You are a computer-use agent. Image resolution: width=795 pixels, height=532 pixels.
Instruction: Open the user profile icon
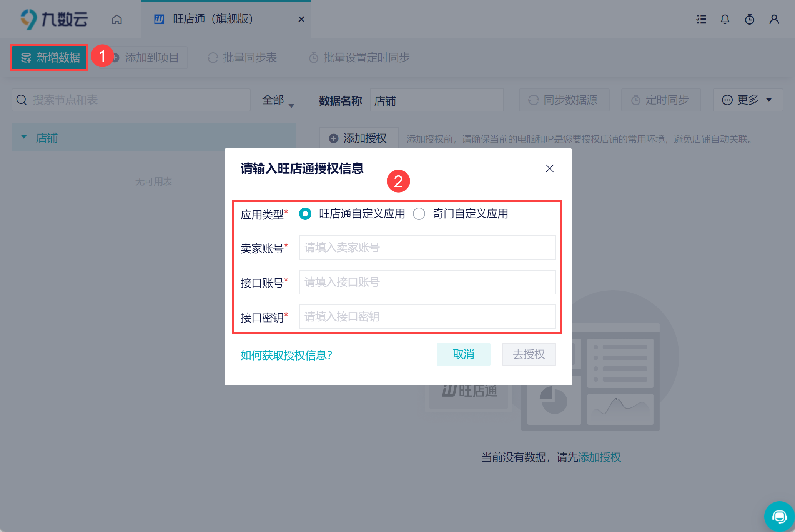(774, 19)
